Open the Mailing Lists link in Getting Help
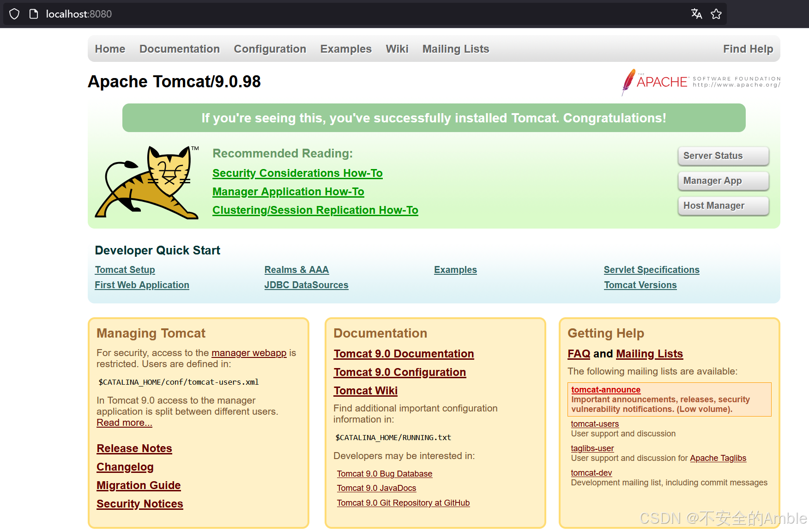809x532 pixels. tap(649, 354)
